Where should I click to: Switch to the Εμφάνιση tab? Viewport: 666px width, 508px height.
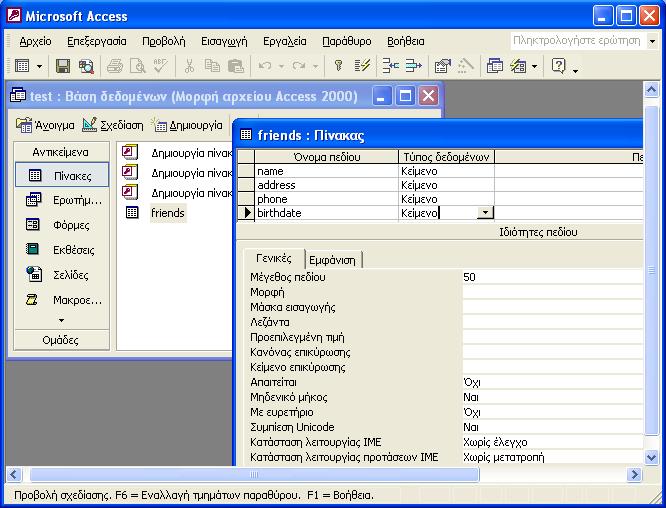coord(333,260)
